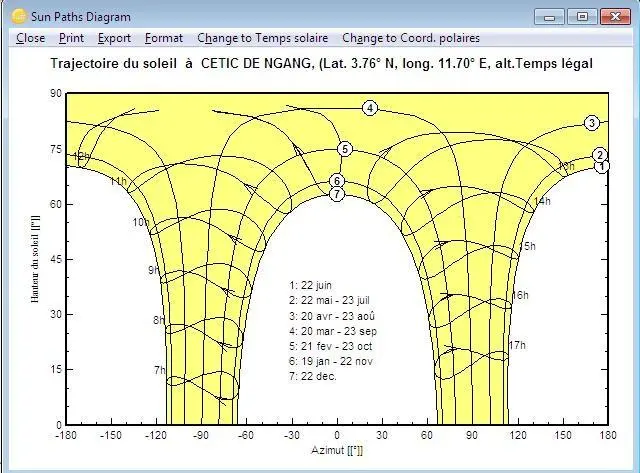Click legend entry '7: 22 dec.'
The height and width of the screenshot is (473, 640).
pyautogui.click(x=313, y=376)
